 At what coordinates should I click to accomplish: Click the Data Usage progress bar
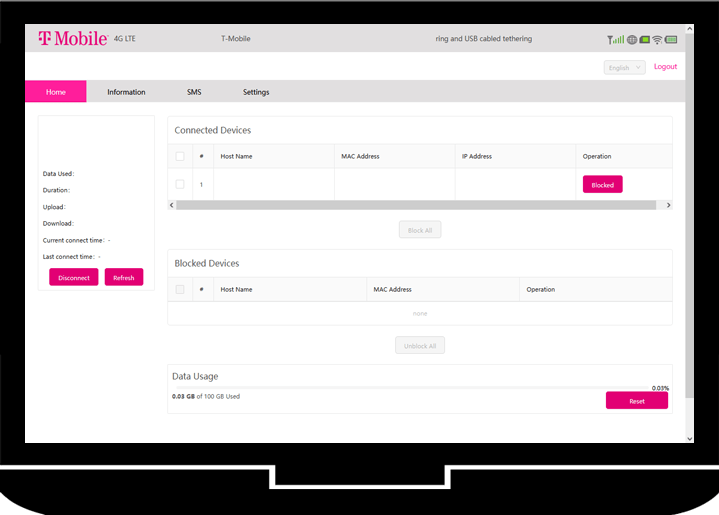[x=420, y=388]
